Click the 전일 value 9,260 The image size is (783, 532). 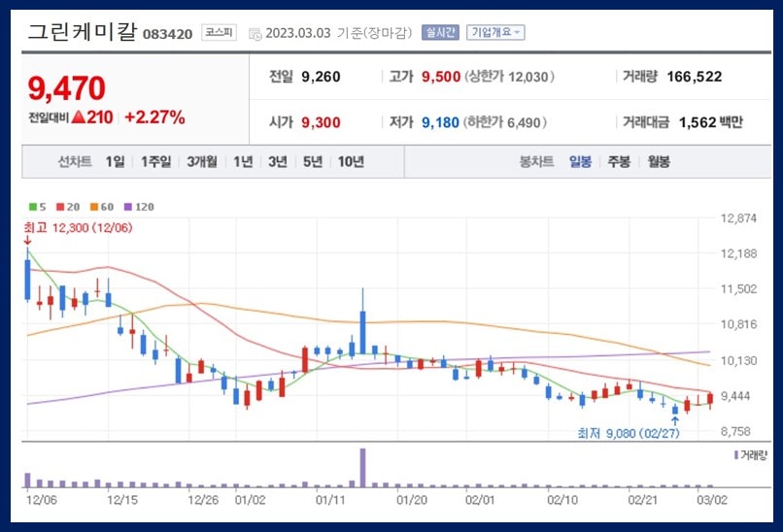point(322,77)
